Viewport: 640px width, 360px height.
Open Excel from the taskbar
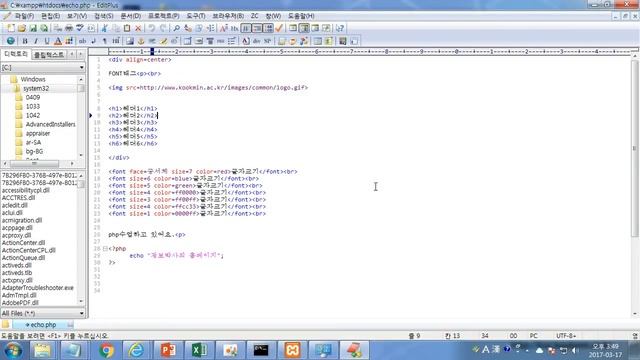[199, 350]
